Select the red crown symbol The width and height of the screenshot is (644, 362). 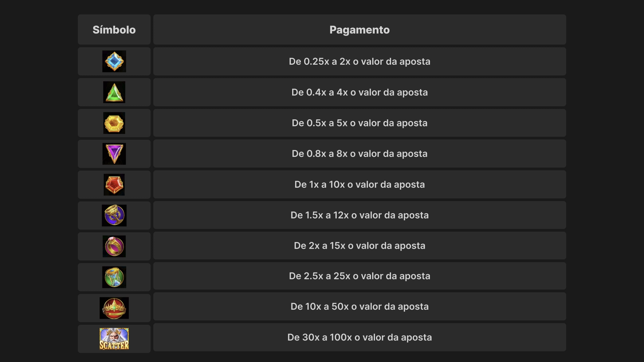[114, 308]
